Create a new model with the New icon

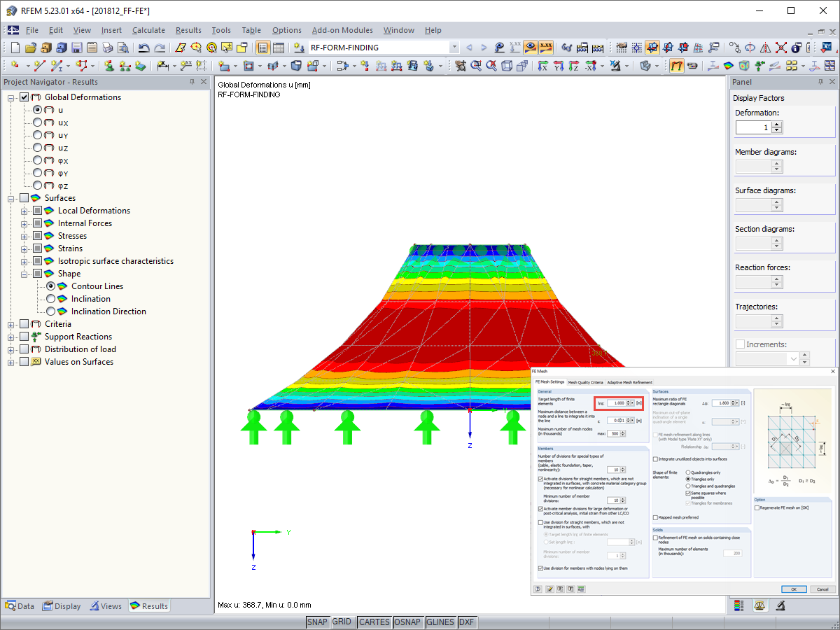coord(15,48)
